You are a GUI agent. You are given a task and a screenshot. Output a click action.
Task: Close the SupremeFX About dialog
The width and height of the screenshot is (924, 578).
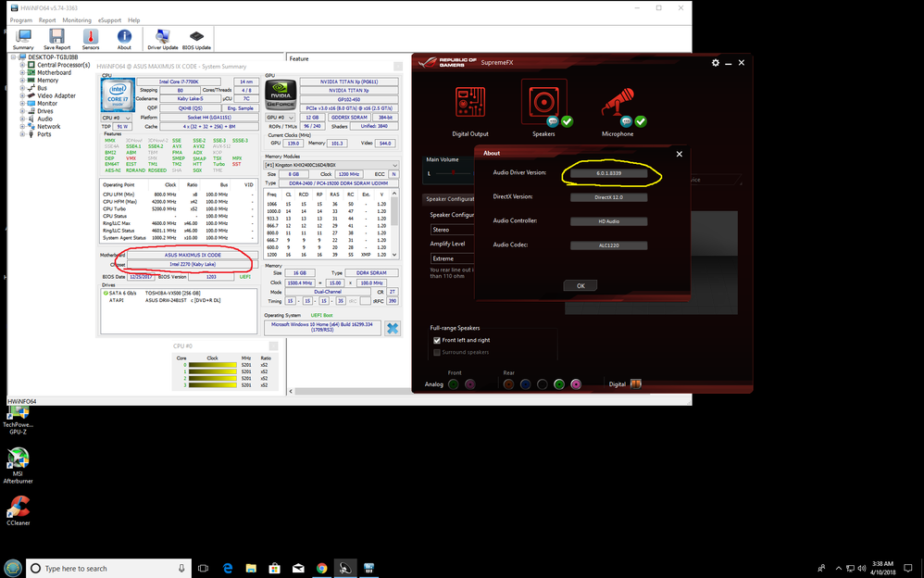(x=680, y=154)
